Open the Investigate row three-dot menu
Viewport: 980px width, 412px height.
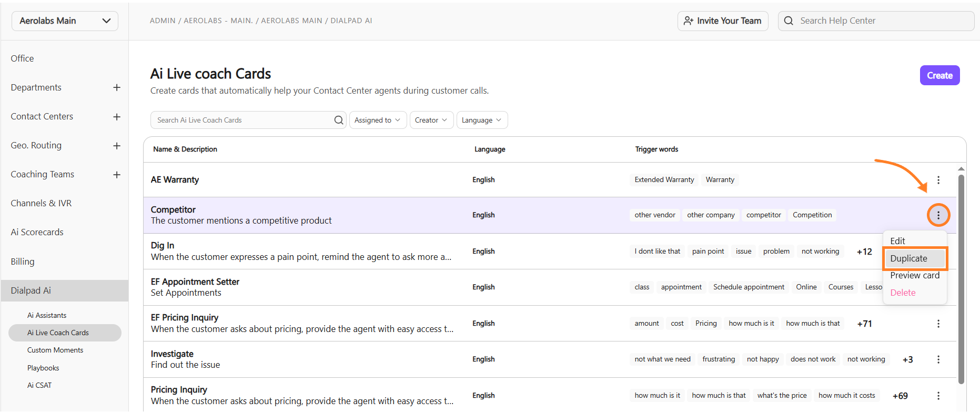pyautogui.click(x=938, y=359)
